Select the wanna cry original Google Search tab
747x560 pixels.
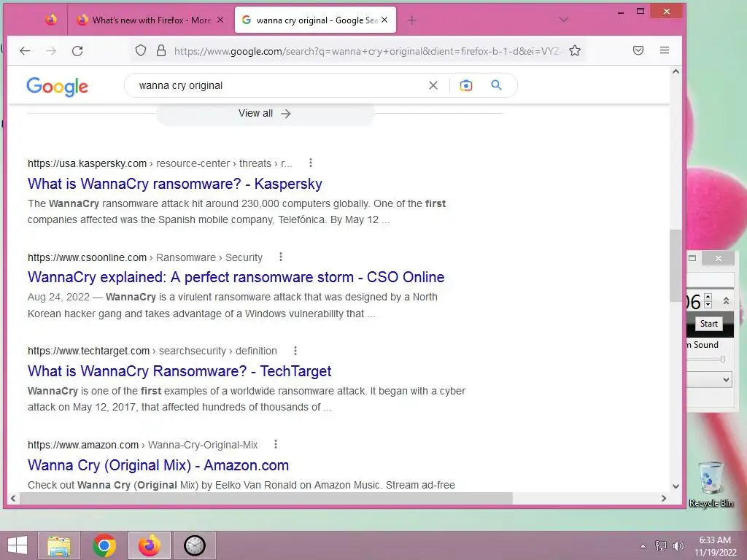pos(315,20)
